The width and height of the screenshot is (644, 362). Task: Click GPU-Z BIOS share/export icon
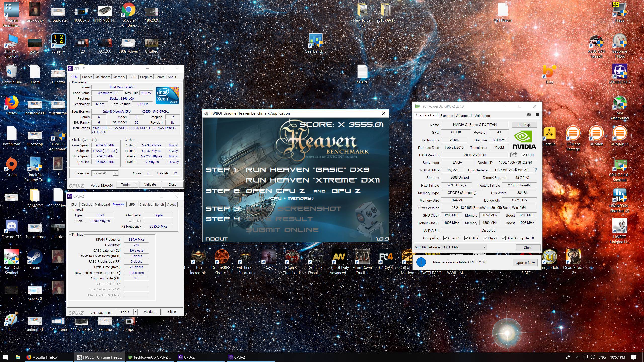514,155
